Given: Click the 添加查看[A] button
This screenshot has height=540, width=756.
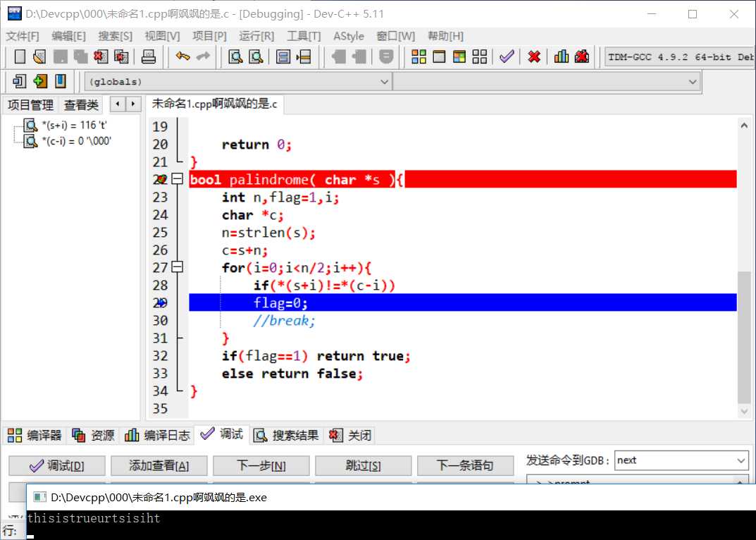Looking at the screenshot, I should [159, 466].
